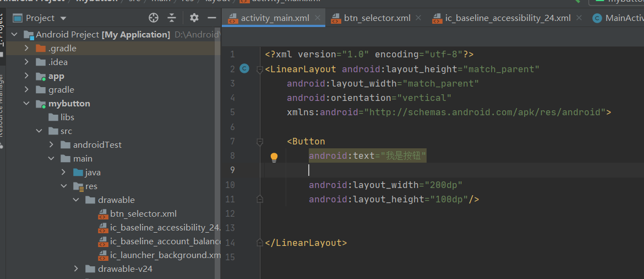Click the xmlns schema URL on line 5
This screenshot has width=644, height=279.
click(485, 112)
